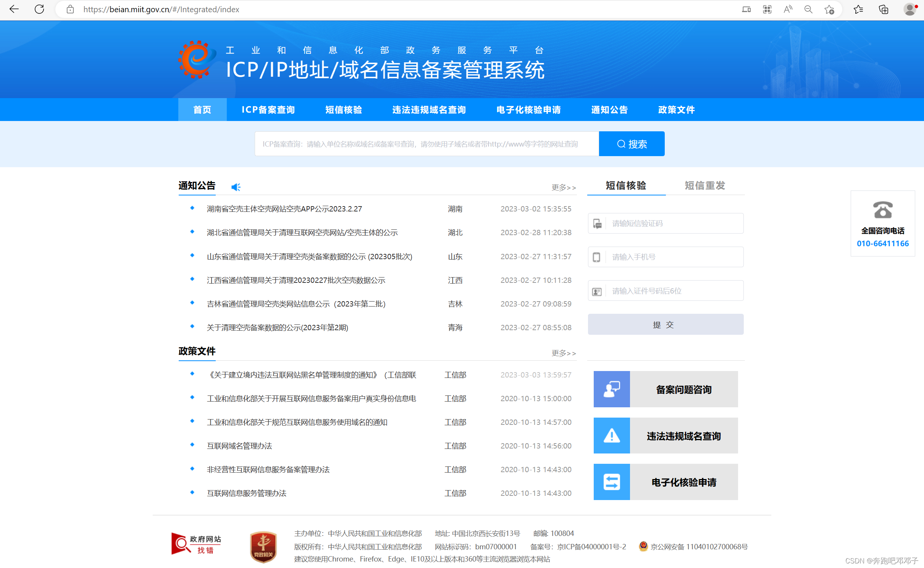Open the 短信核验 navigation menu item
Screen dimensions: 924x568
[344, 110]
